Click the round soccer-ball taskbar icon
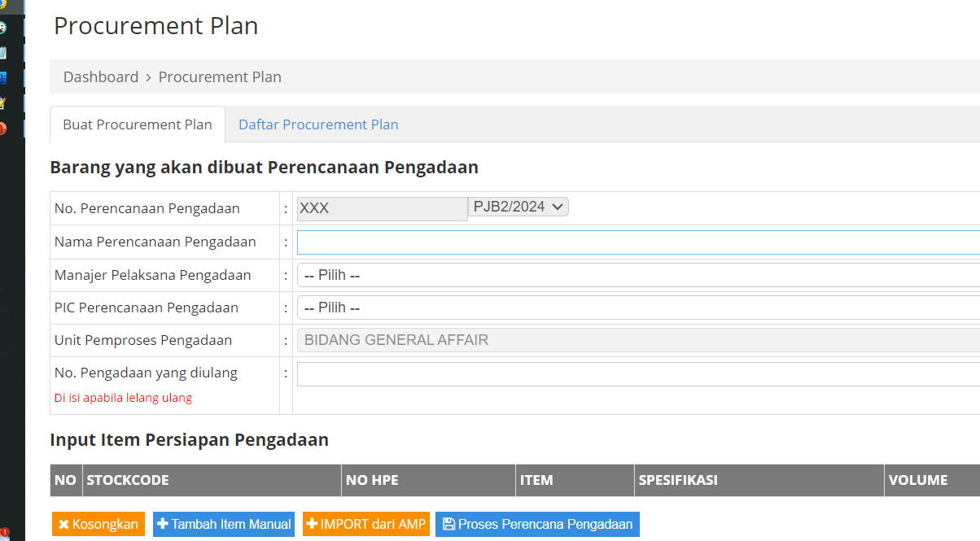Screen dimensions: 980x541 tap(3, 28)
